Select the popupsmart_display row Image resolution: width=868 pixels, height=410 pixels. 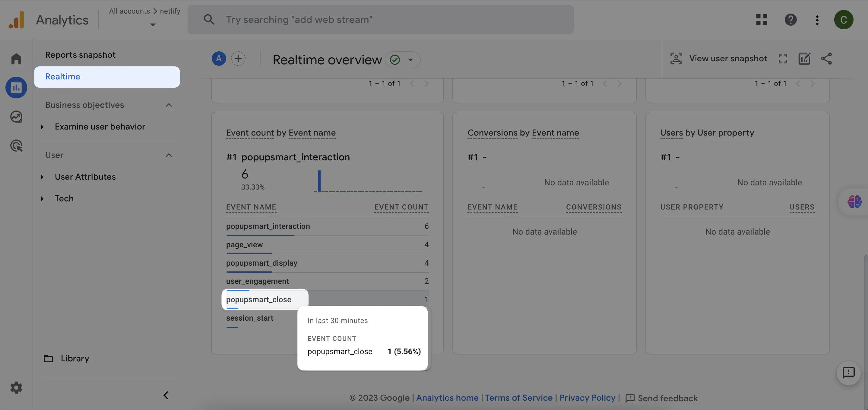327,263
